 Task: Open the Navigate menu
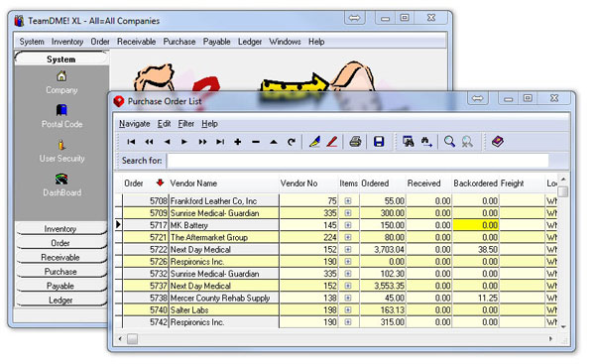point(134,124)
